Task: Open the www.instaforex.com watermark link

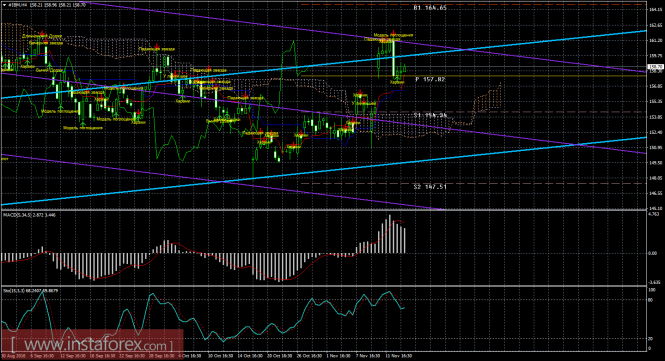Action: click(92, 344)
